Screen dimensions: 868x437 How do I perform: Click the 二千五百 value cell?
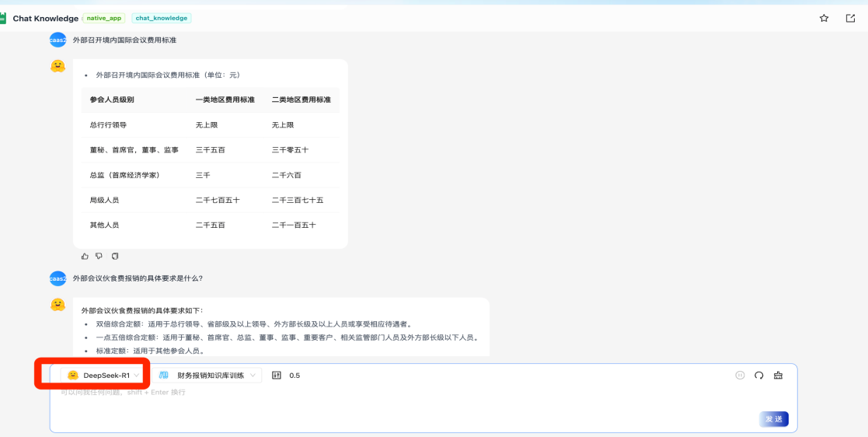coord(210,225)
